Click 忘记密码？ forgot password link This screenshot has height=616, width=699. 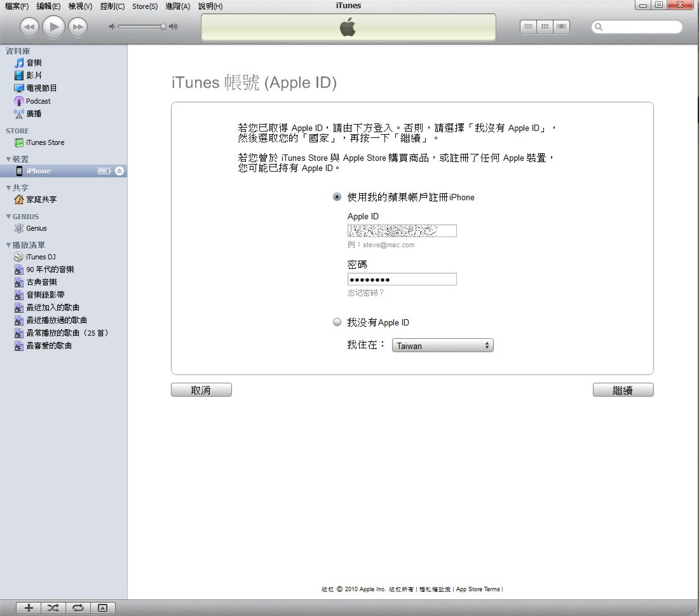coord(365,293)
